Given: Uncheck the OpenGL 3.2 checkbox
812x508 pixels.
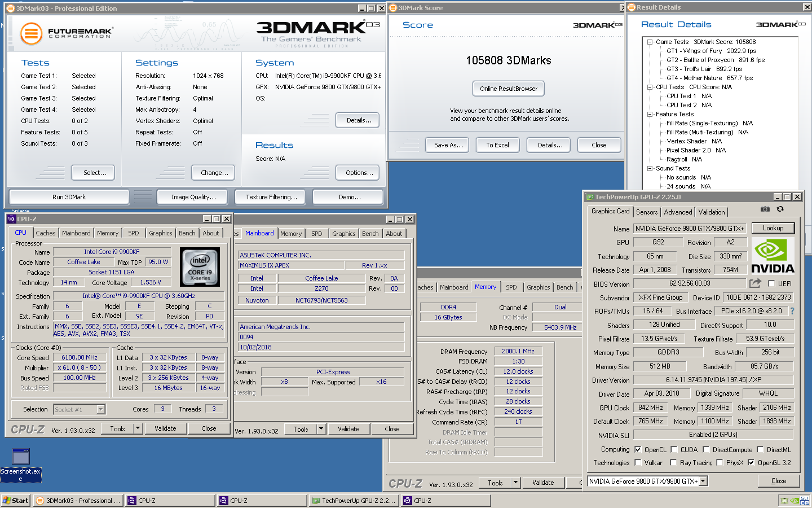Looking at the screenshot, I should tap(751, 462).
